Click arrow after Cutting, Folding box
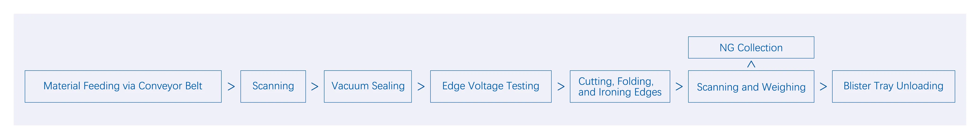This screenshot has height=139, width=980. coord(679,87)
